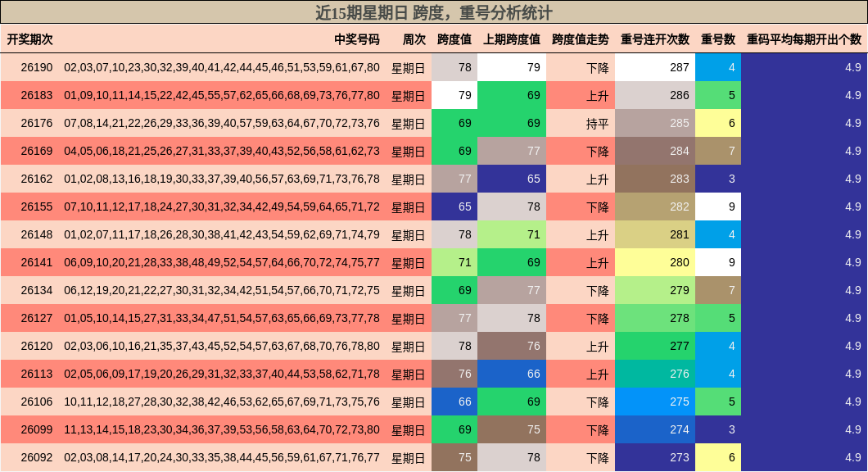The height and width of the screenshot is (472, 868).
Task: Click 重号连开次数 cell 280
Action: (655, 262)
